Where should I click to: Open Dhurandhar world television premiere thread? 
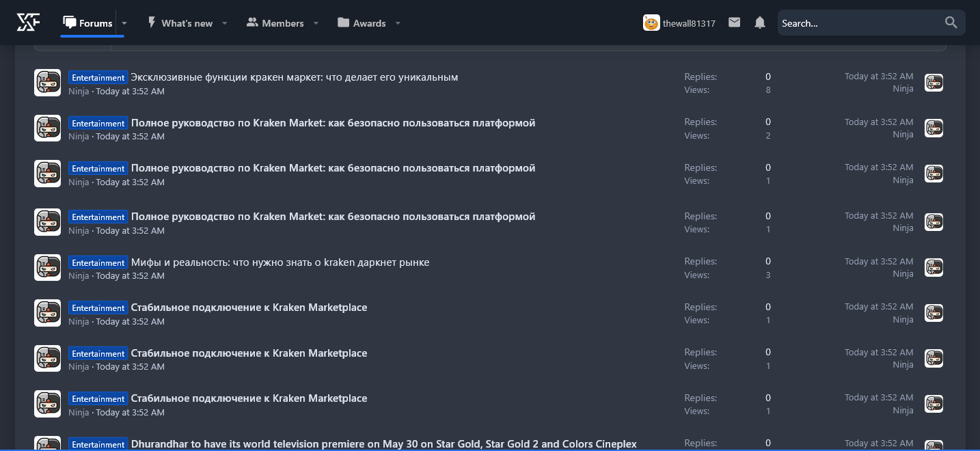tap(383, 444)
